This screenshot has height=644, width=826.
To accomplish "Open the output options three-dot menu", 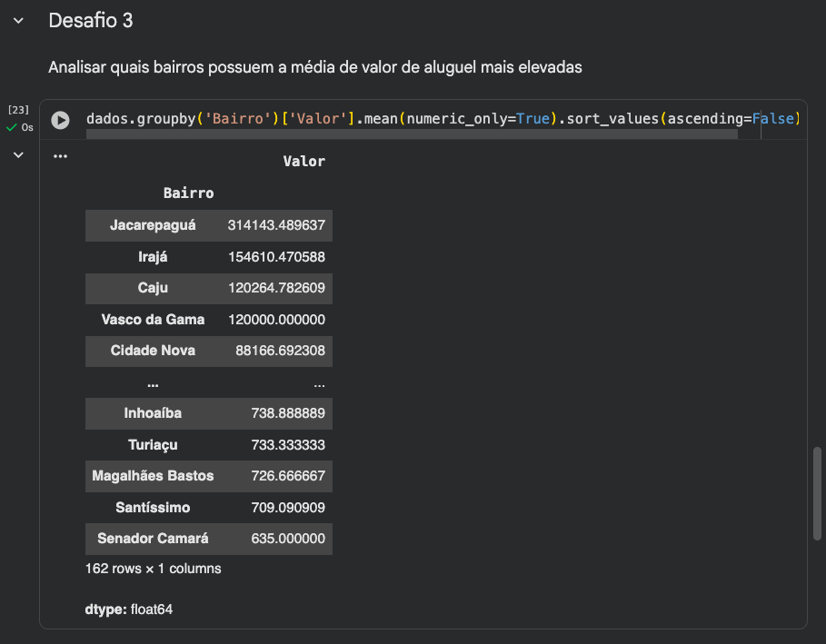I will coord(60,156).
